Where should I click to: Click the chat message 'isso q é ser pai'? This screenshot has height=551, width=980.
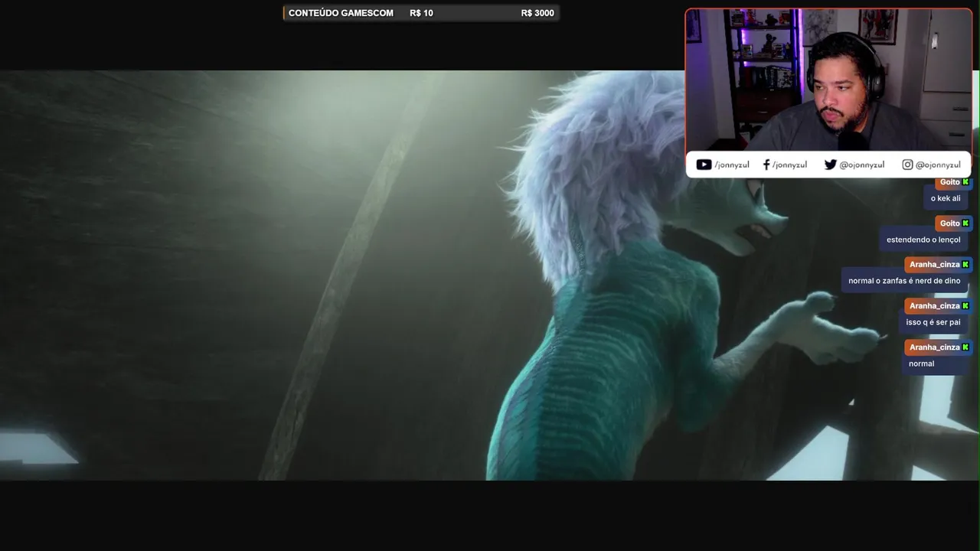coord(933,322)
